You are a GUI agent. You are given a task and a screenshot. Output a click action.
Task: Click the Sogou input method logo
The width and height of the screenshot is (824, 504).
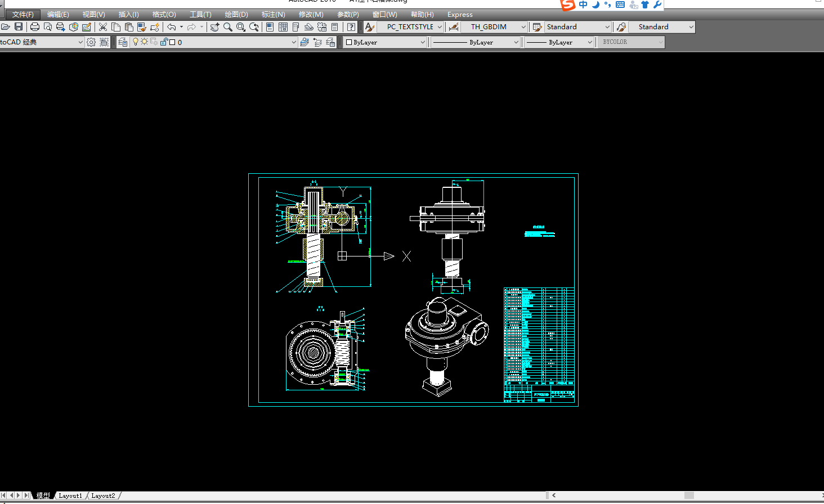pyautogui.click(x=568, y=4)
